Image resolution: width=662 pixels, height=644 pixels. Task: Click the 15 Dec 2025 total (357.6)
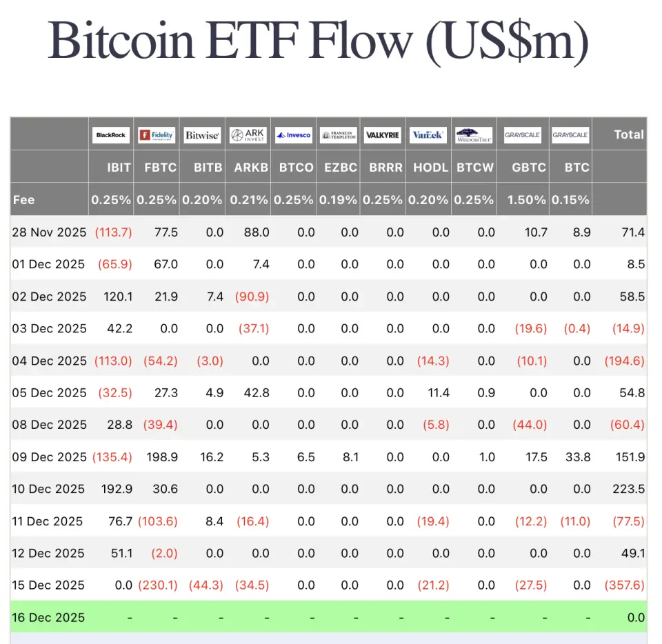[624, 585]
